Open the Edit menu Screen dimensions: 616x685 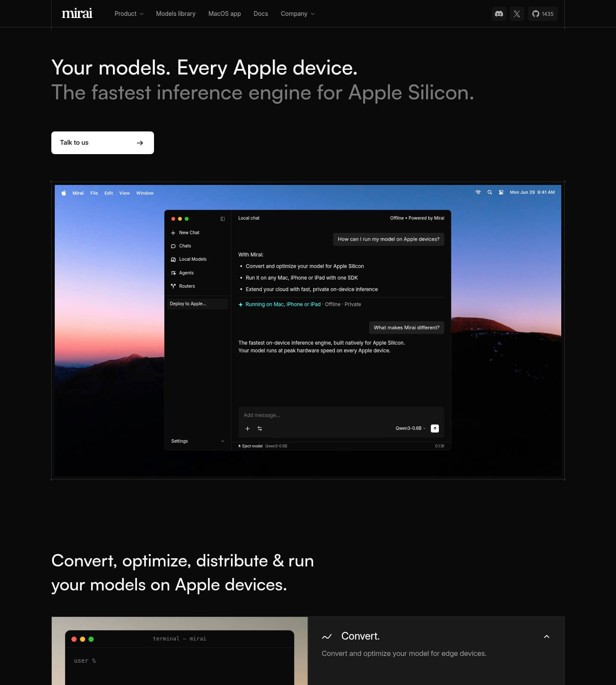(109, 193)
